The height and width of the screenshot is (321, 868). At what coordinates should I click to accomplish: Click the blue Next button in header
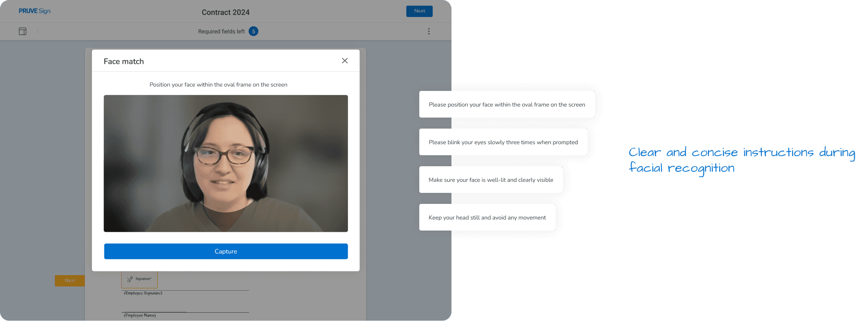[x=419, y=11]
